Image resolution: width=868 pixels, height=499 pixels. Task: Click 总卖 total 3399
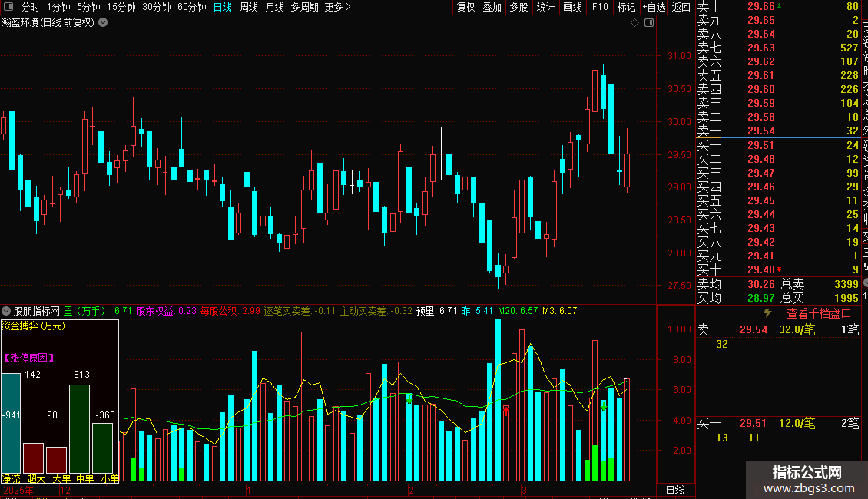[x=846, y=284]
